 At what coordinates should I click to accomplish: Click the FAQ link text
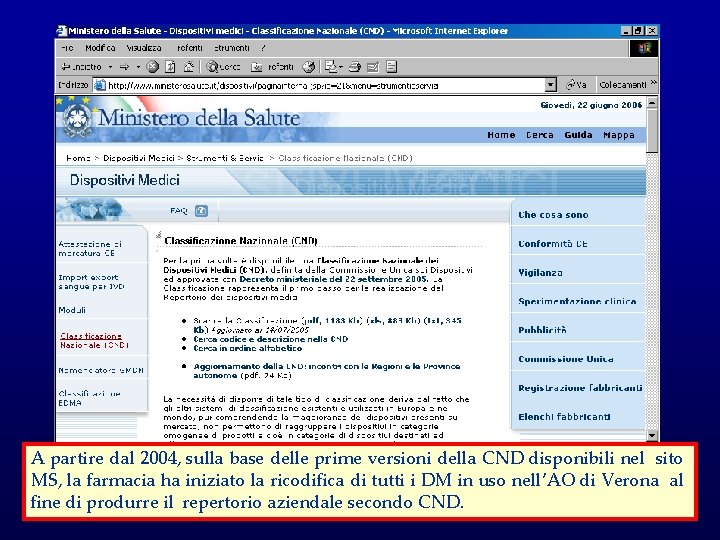click(179, 211)
